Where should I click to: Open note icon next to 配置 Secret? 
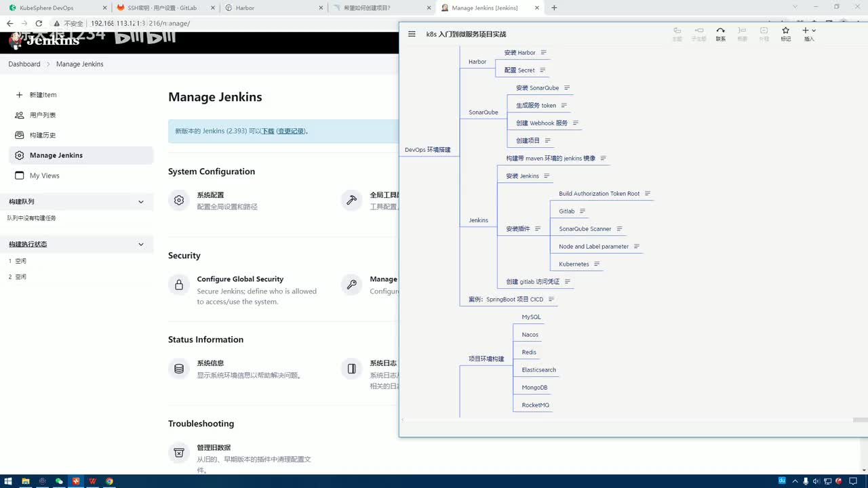[x=542, y=70]
